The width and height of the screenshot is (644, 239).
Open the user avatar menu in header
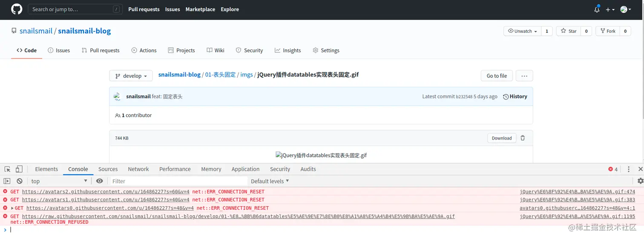click(x=626, y=9)
